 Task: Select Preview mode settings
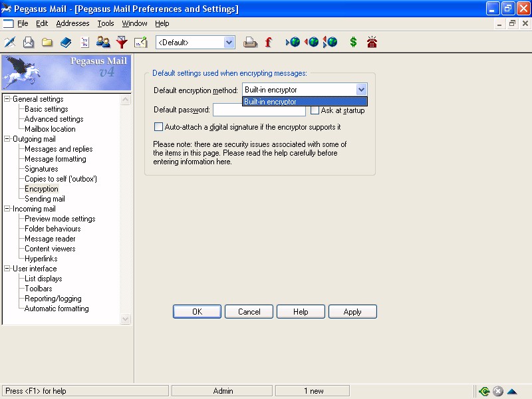coord(60,219)
